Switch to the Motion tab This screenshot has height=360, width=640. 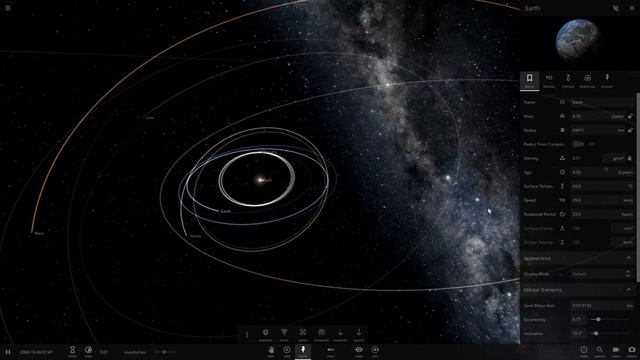549,81
